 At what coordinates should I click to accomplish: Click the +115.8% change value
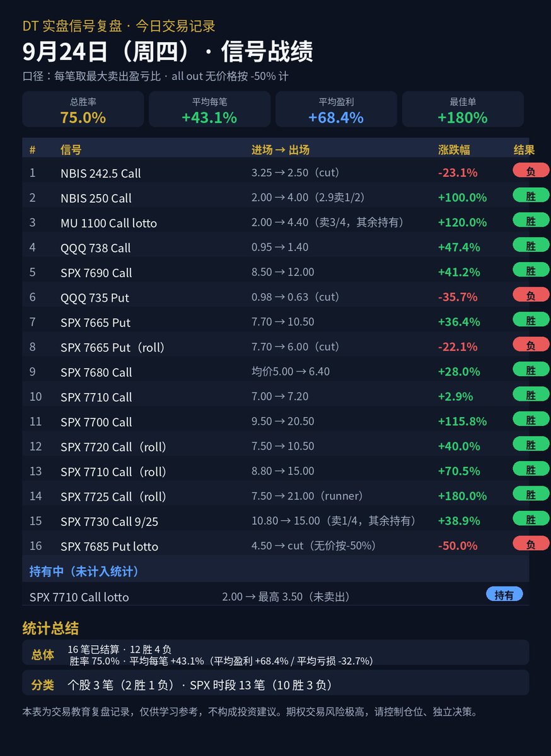[462, 421]
